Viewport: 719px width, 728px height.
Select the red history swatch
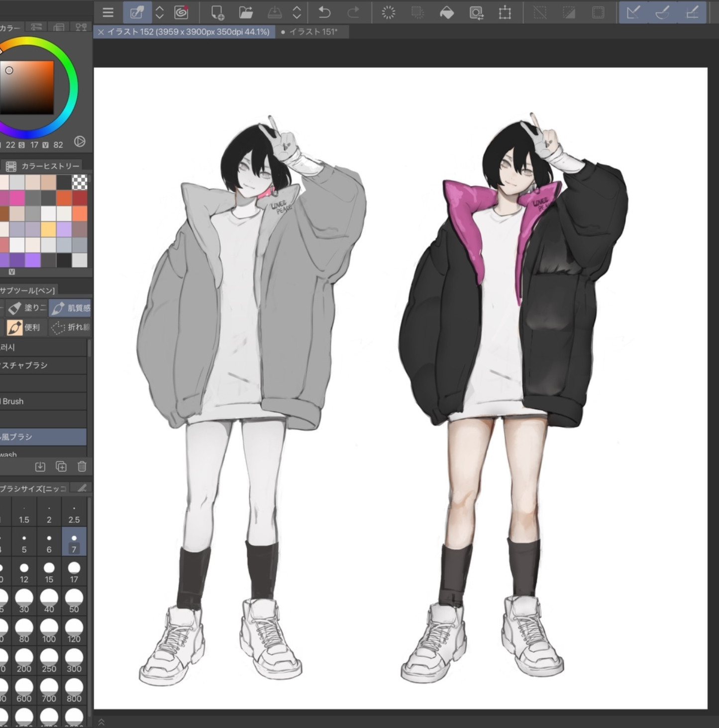tap(80, 198)
